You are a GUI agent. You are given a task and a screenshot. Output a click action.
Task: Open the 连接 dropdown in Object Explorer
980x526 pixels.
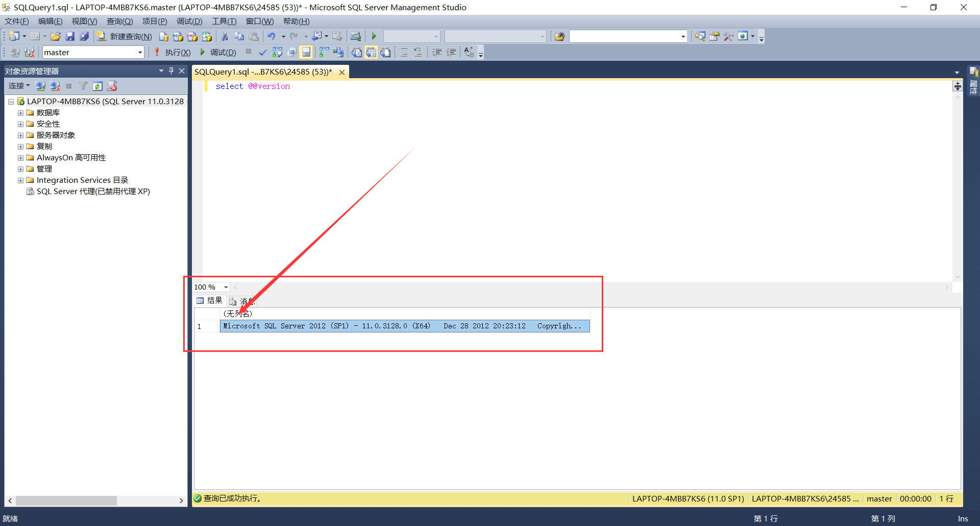pyautogui.click(x=19, y=86)
